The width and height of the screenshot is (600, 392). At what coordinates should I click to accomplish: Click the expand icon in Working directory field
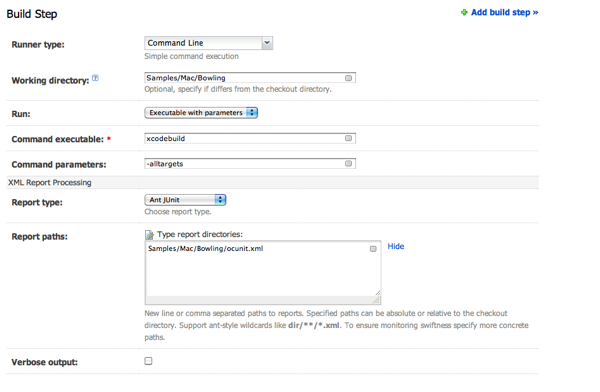(348, 78)
